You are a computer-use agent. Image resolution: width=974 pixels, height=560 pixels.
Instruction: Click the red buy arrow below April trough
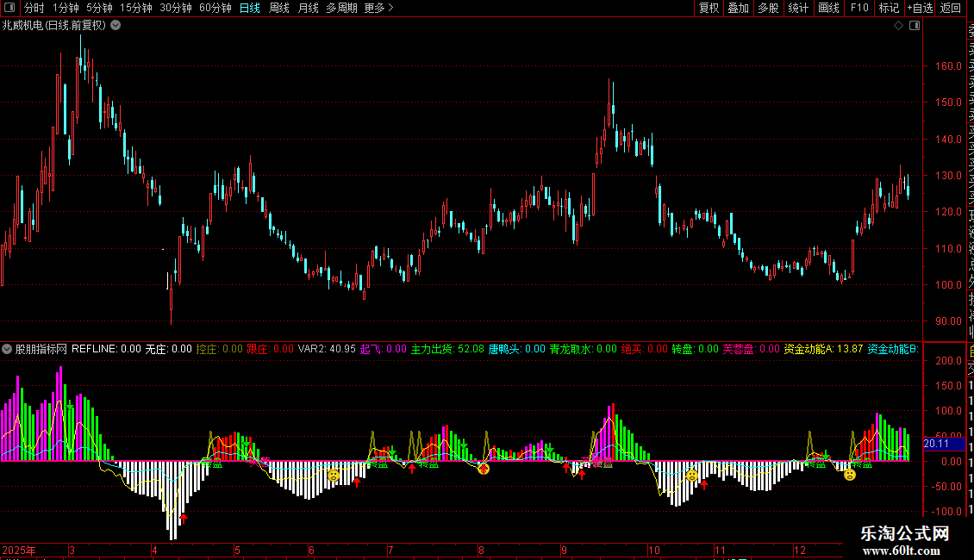coord(184,519)
